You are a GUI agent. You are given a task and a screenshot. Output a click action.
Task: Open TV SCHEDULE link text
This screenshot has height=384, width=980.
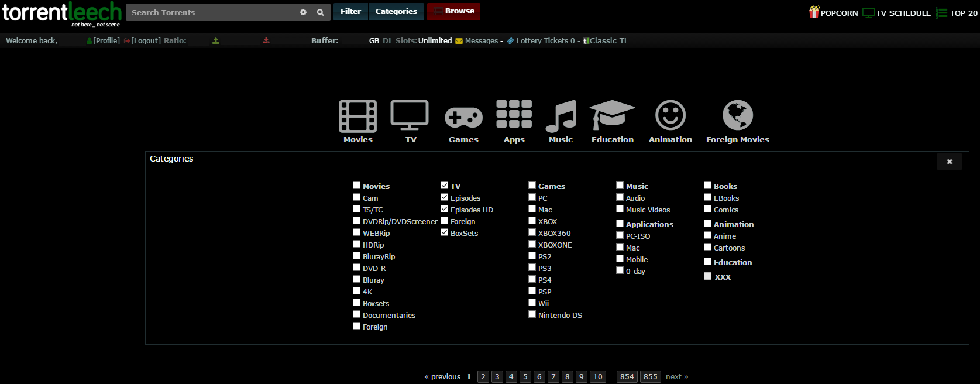click(x=903, y=13)
